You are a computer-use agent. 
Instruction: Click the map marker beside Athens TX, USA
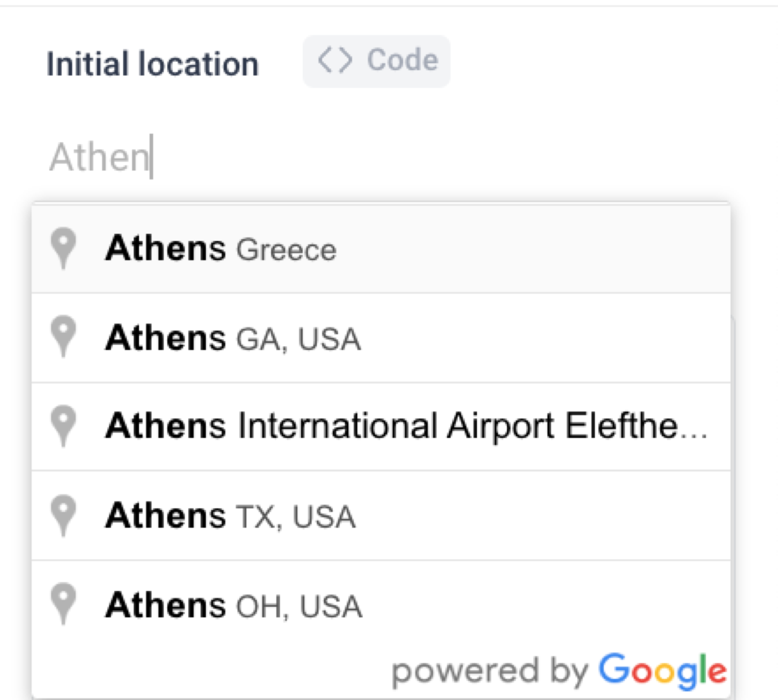tap(64, 515)
